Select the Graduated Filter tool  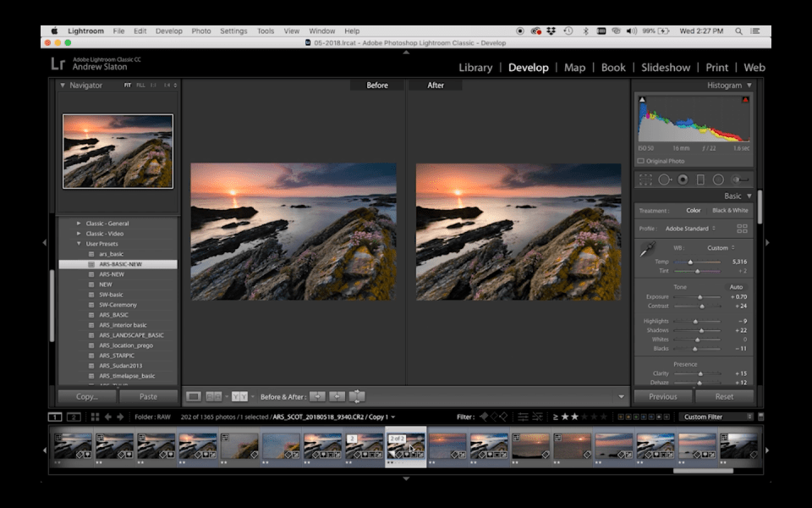coord(700,179)
